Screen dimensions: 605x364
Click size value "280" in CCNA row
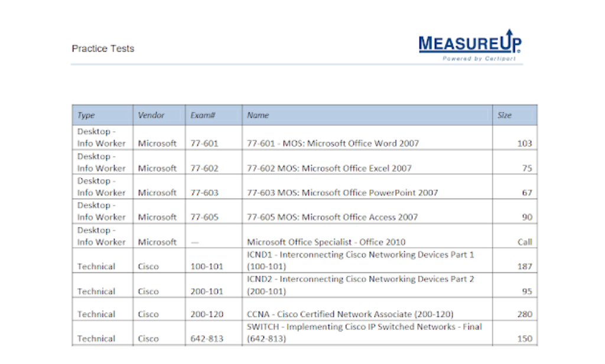coord(525,314)
